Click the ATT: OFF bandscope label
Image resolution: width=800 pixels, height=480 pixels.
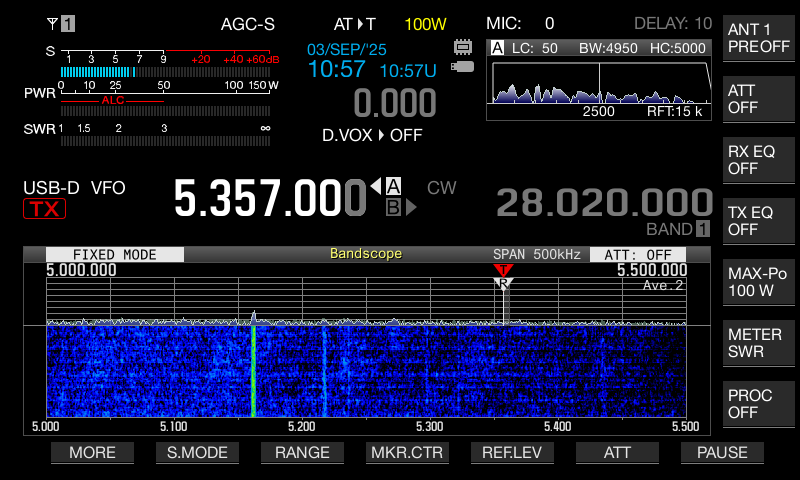[638, 255]
